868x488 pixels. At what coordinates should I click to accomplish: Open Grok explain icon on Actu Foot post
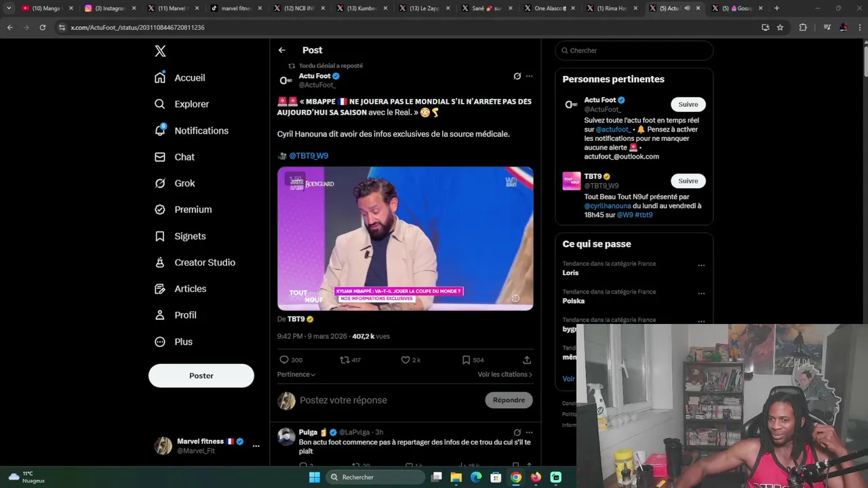[x=517, y=77]
